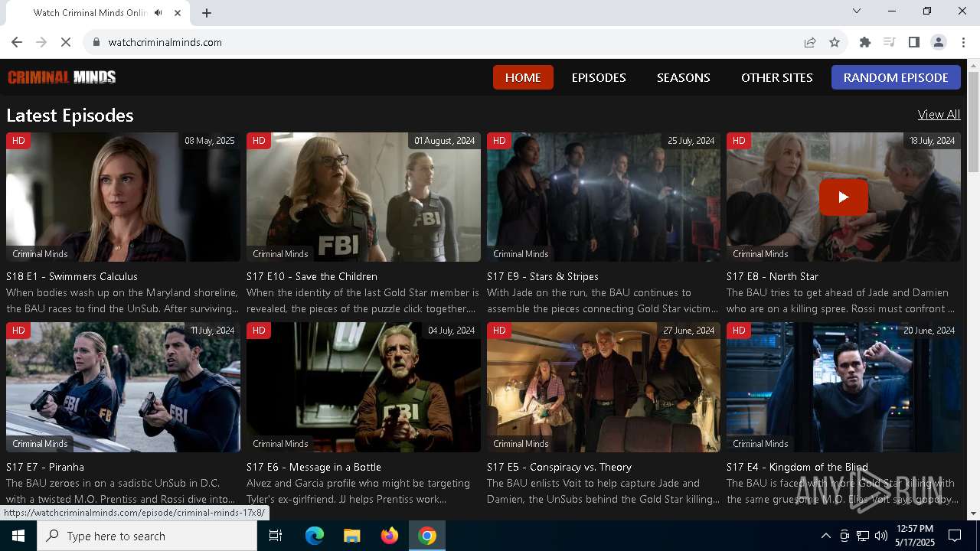Click the Conspiracy vs. Theory thumbnail

pos(603,387)
